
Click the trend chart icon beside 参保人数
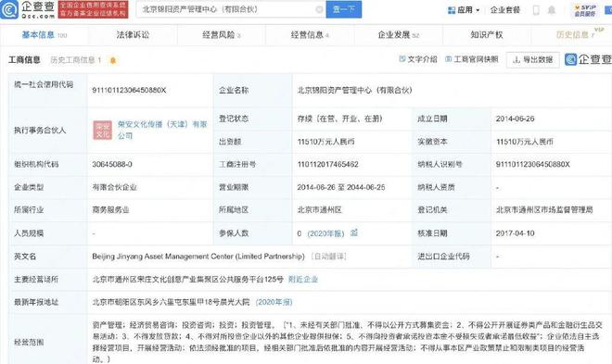(354, 233)
